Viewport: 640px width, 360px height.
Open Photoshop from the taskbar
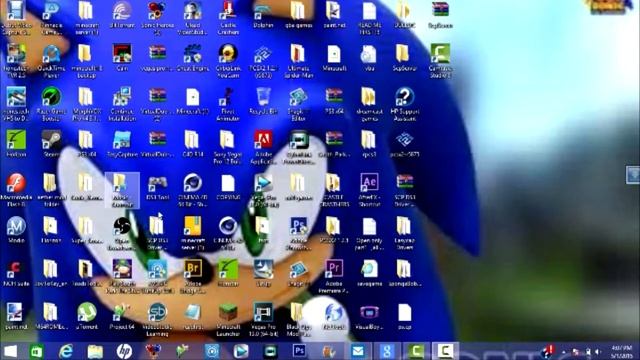(299, 351)
